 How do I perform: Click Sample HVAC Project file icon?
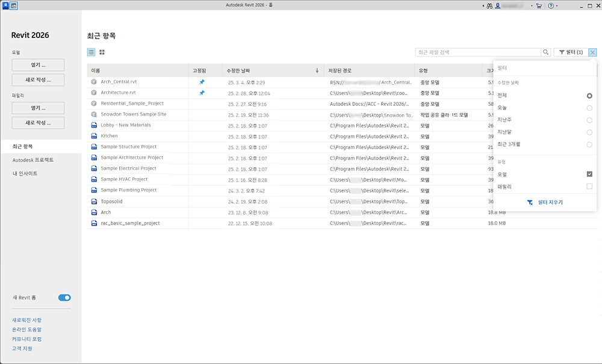(94, 179)
